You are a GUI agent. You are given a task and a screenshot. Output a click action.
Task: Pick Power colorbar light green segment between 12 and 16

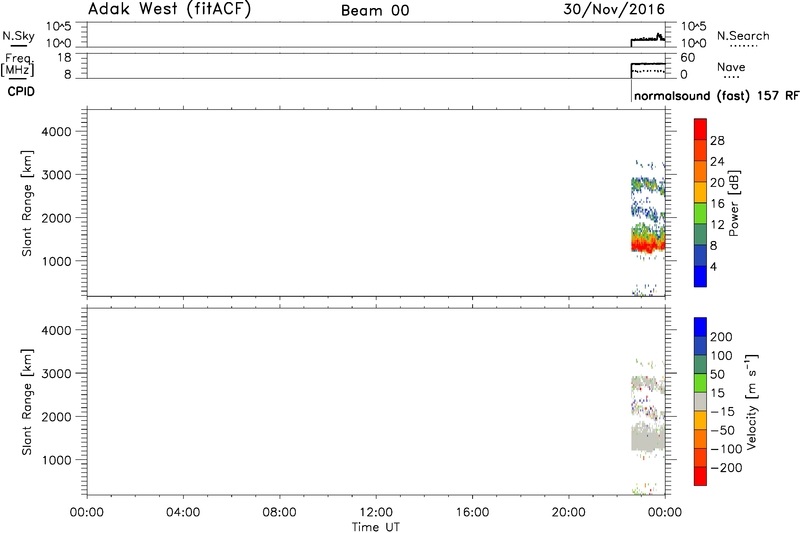point(700,213)
